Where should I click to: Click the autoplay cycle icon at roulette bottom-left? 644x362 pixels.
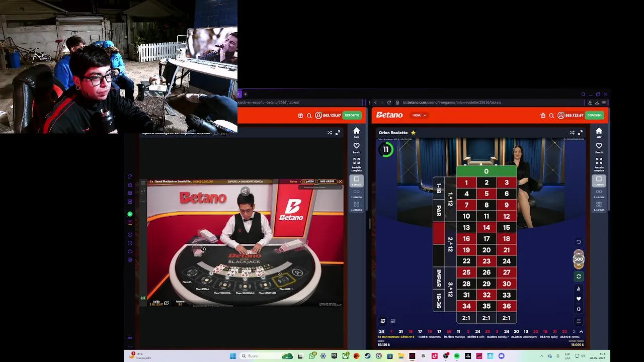pos(383,321)
